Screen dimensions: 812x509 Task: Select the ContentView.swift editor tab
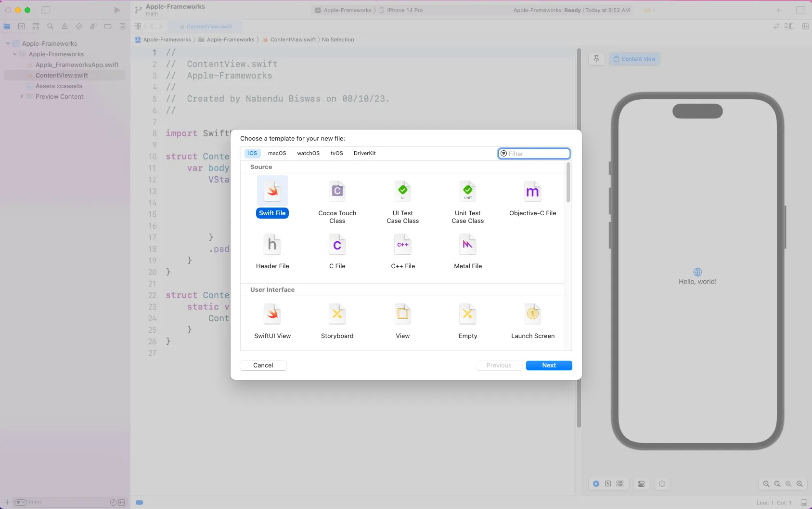coord(206,26)
